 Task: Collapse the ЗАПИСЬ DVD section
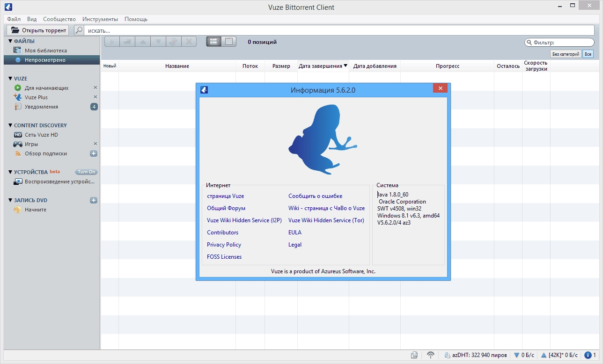[x=10, y=200]
